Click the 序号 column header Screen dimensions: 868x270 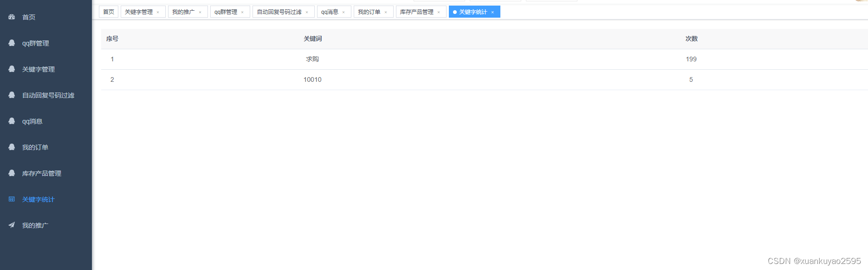(x=112, y=39)
